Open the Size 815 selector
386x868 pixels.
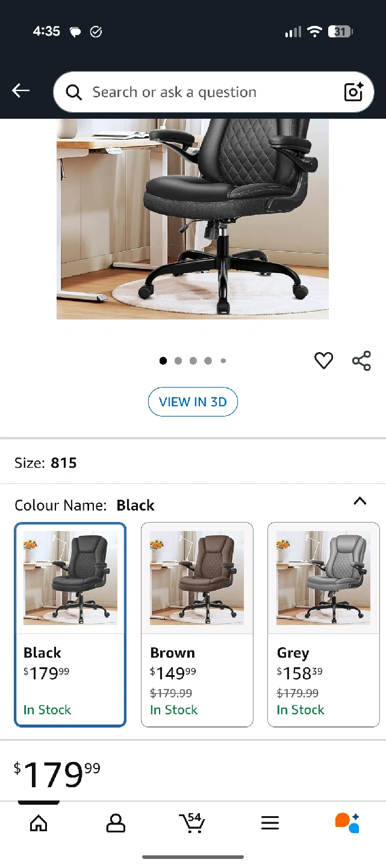coord(193,463)
